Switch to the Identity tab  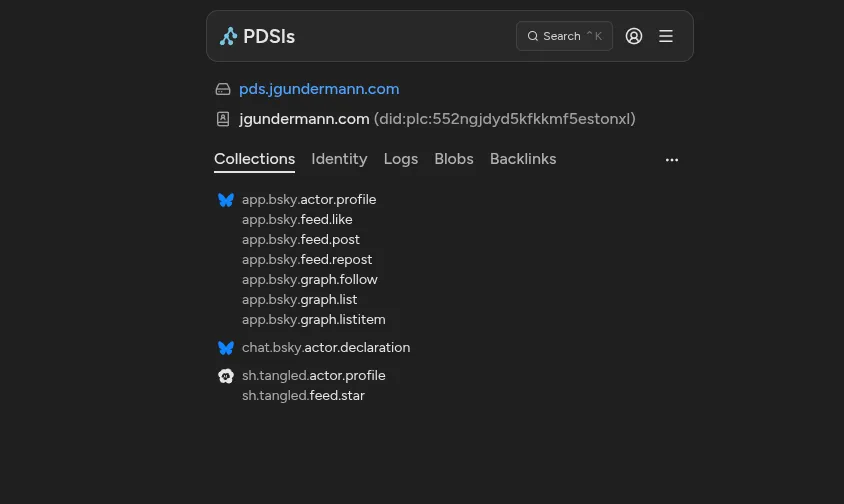pyautogui.click(x=339, y=159)
